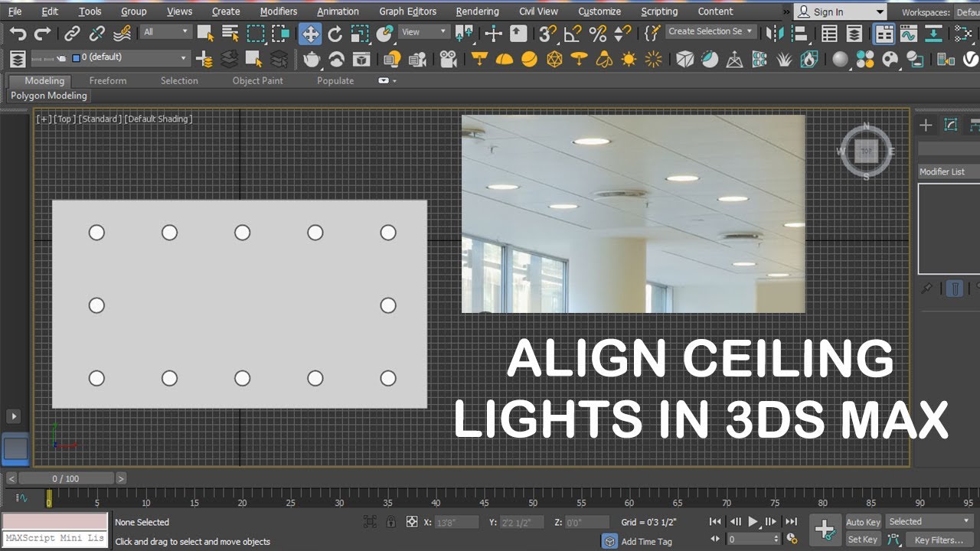Image resolution: width=980 pixels, height=551 pixels.
Task: Open the Curve Editor icon
Action: pyautogui.click(x=909, y=33)
